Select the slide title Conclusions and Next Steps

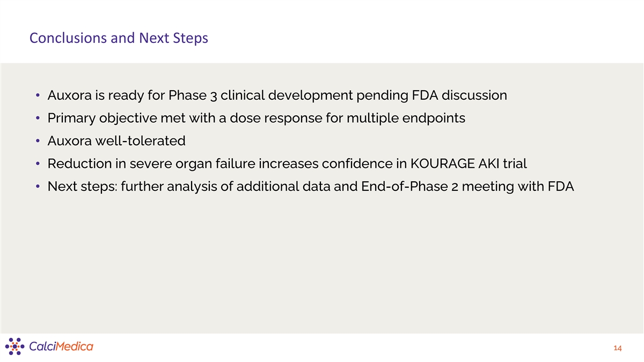coord(119,39)
